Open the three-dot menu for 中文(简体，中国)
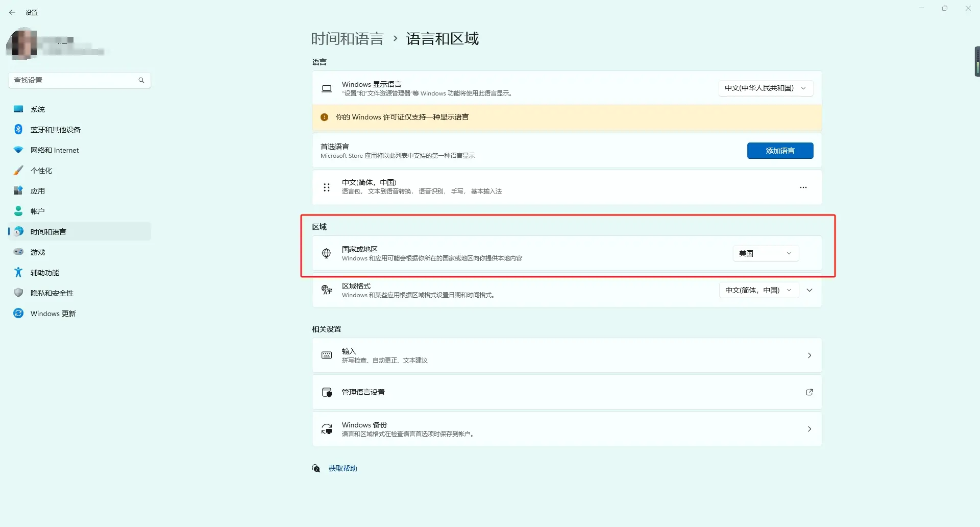 pyautogui.click(x=803, y=187)
